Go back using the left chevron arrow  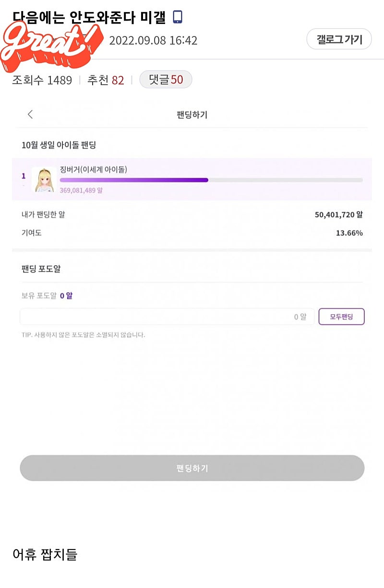(30, 114)
